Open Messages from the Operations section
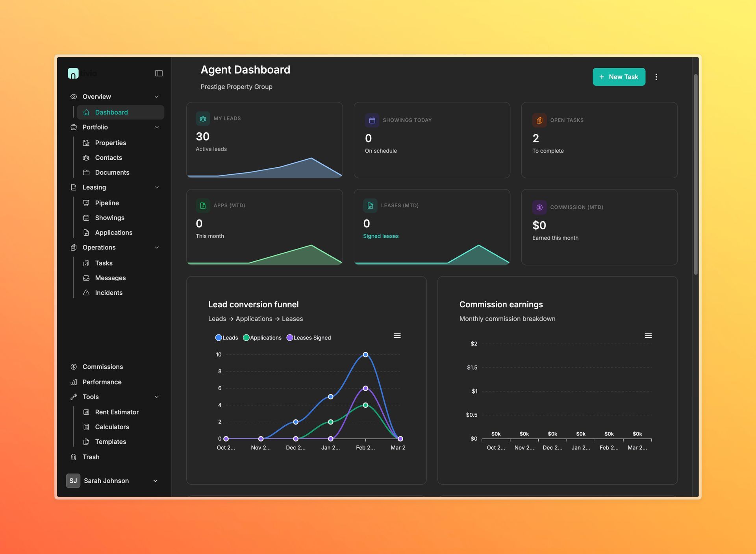756x554 pixels. [x=111, y=278]
